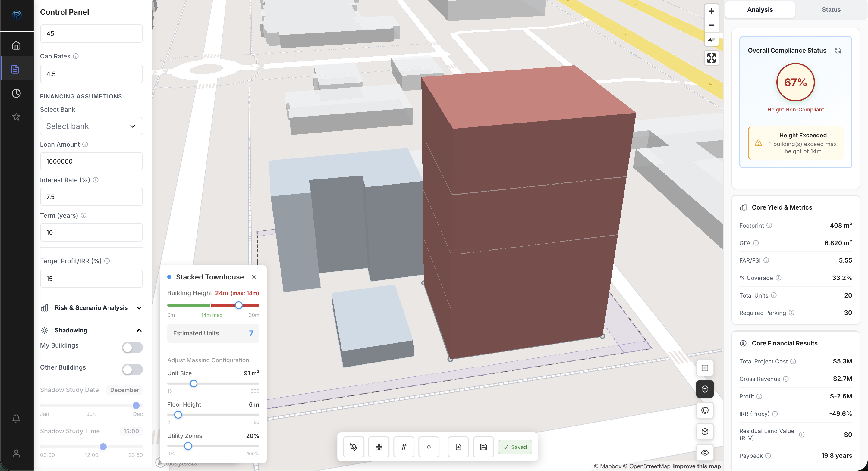Viewport: 868px width, 471px height.
Task: Open the clock/history icon in left sidebar
Action: 16,94
